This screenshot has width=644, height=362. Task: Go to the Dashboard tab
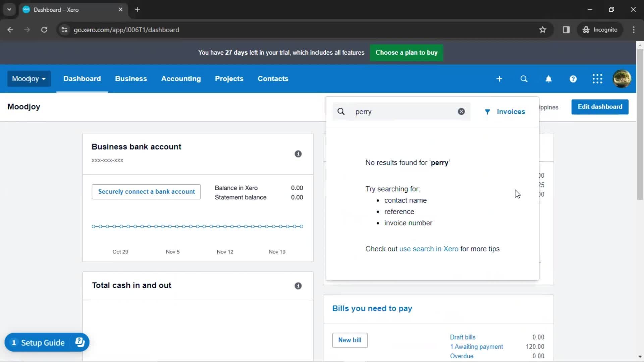click(x=82, y=79)
